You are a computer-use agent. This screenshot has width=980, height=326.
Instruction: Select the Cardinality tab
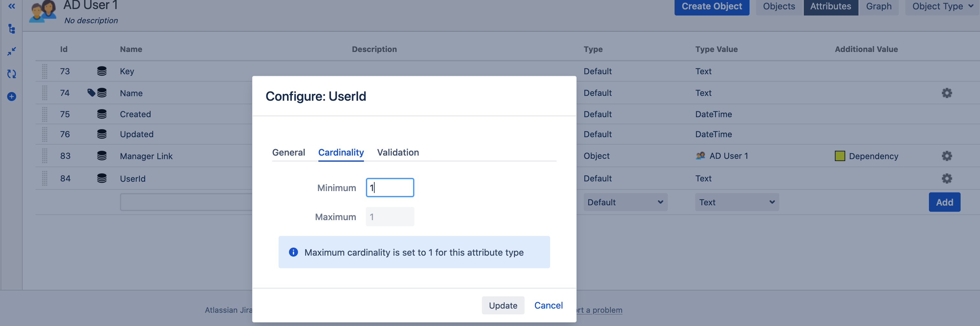point(341,152)
